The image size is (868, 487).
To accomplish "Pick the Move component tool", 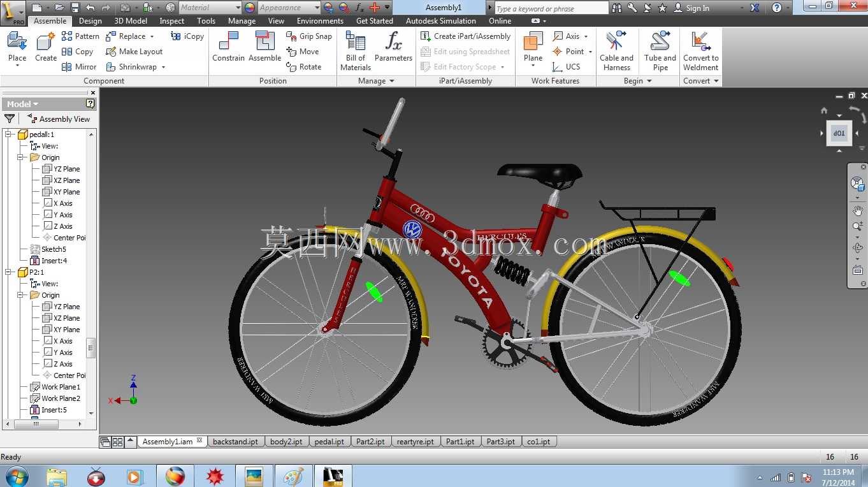I will click(x=303, y=52).
